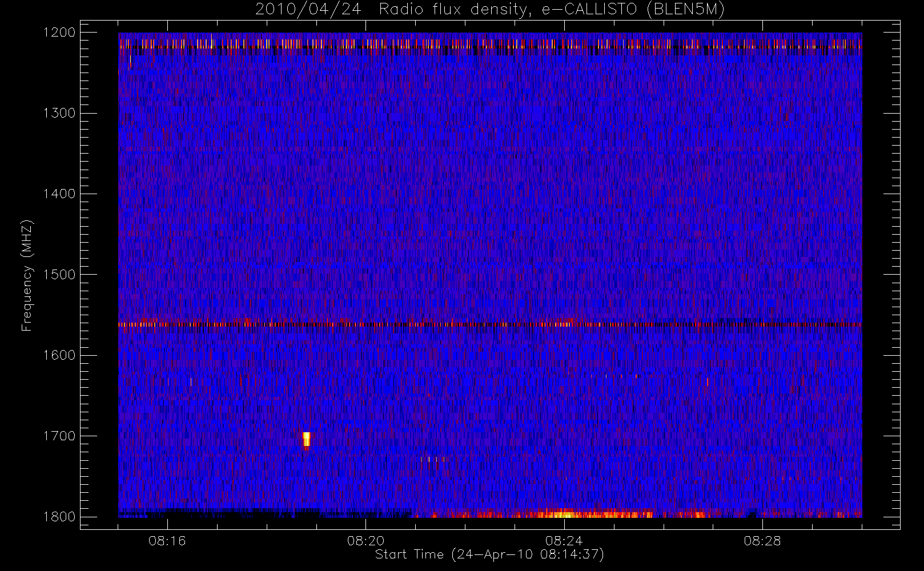
Task: Click the 1500 frequency axis label
Action: click(59, 275)
